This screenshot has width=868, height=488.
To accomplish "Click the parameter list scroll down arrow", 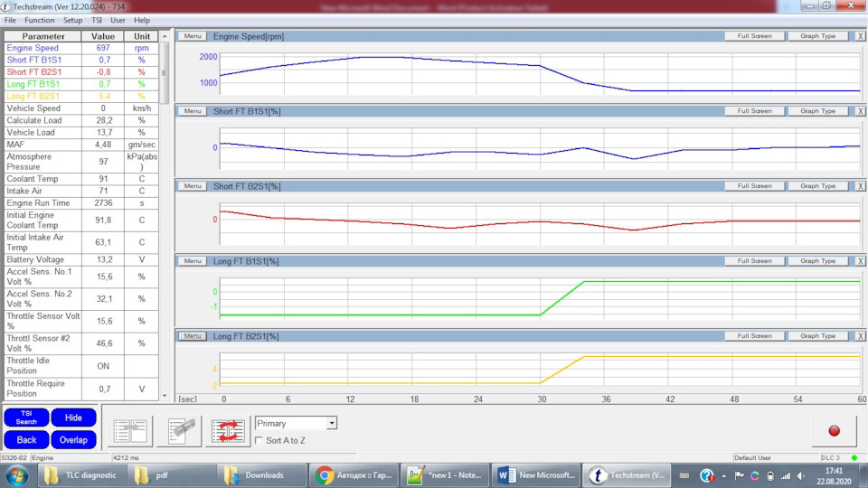I will pyautogui.click(x=164, y=396).
